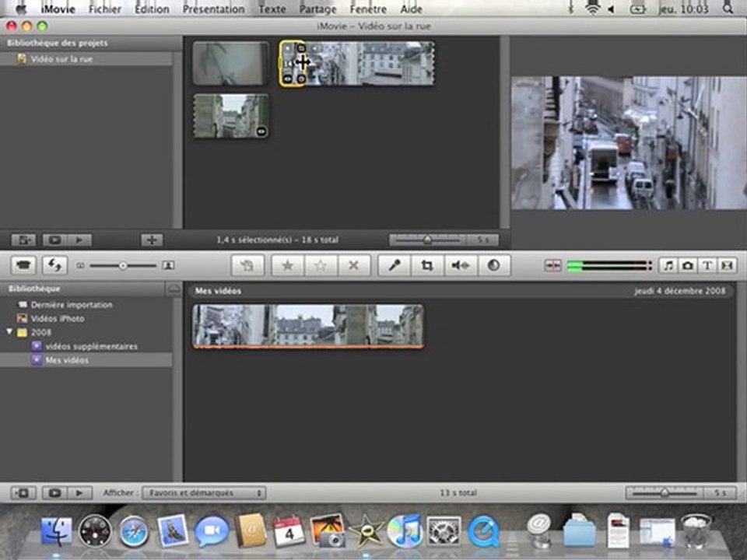Mark selection as favorite (filled star)
Viewport: 747px width, 560px height.
[288, 265]
